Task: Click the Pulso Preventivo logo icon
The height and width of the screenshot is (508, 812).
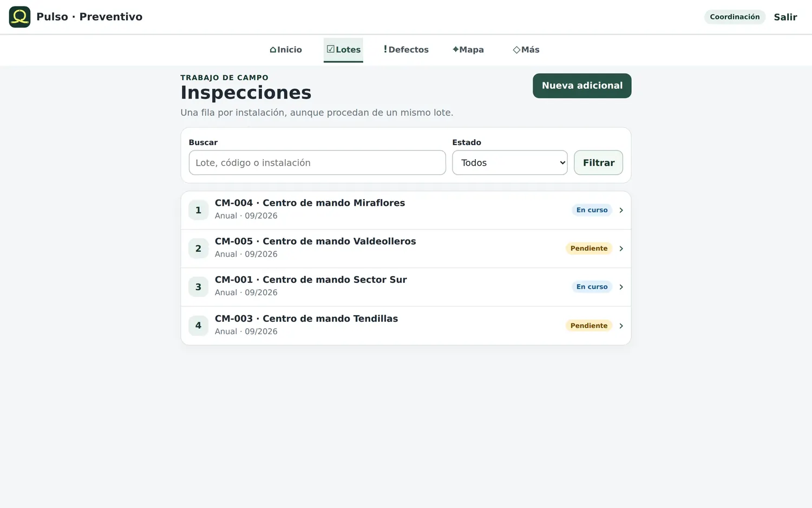Action: [x=19, y=17]
